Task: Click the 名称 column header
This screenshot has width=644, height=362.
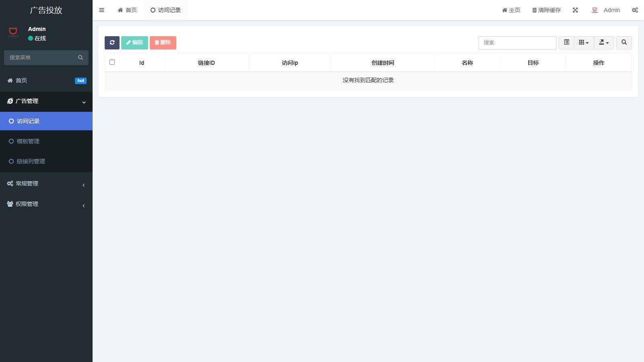Action: pos(467,63)
